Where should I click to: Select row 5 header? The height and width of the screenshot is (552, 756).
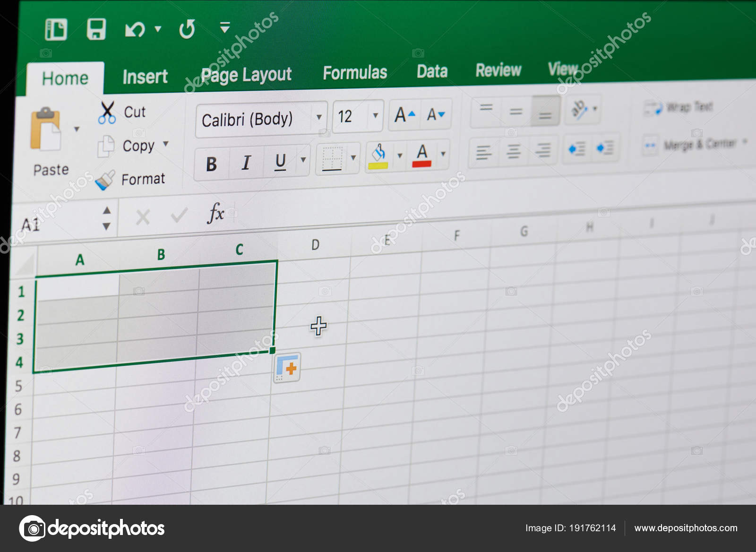[x=19, y=386]
